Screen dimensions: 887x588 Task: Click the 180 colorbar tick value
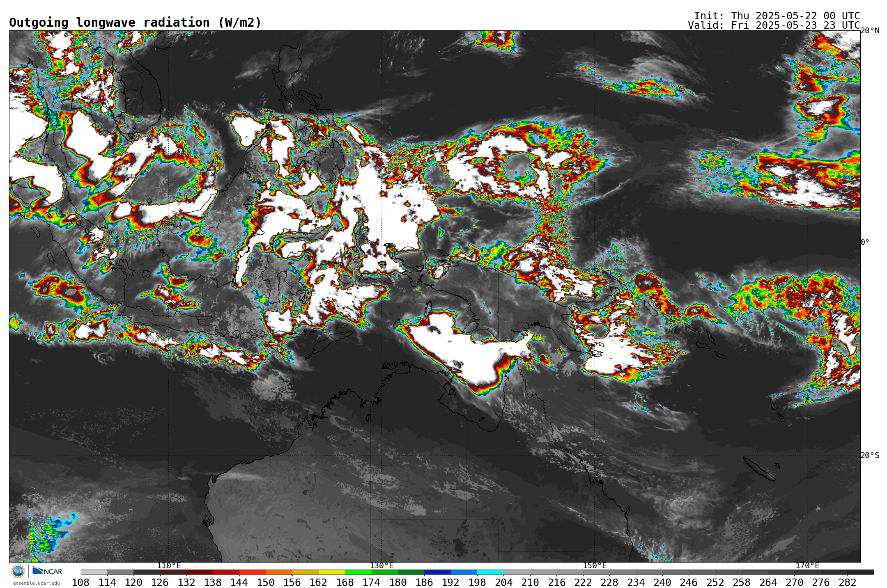(398, 583)
